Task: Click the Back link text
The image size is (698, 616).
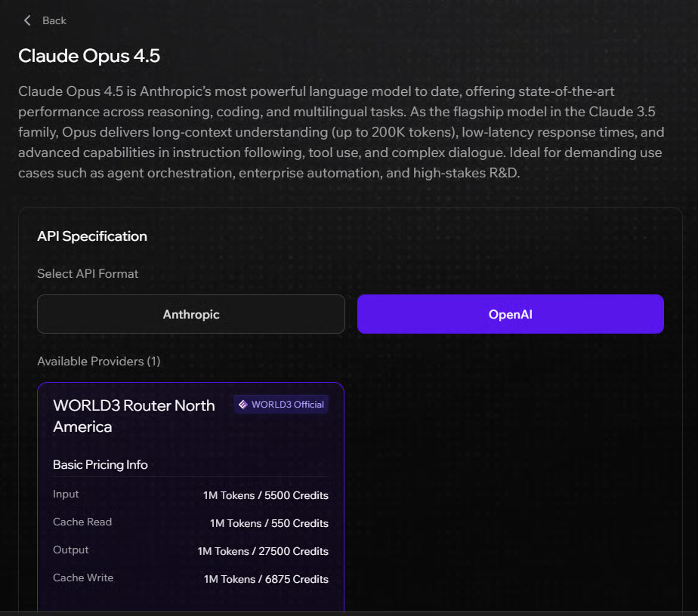Action: 54,20
